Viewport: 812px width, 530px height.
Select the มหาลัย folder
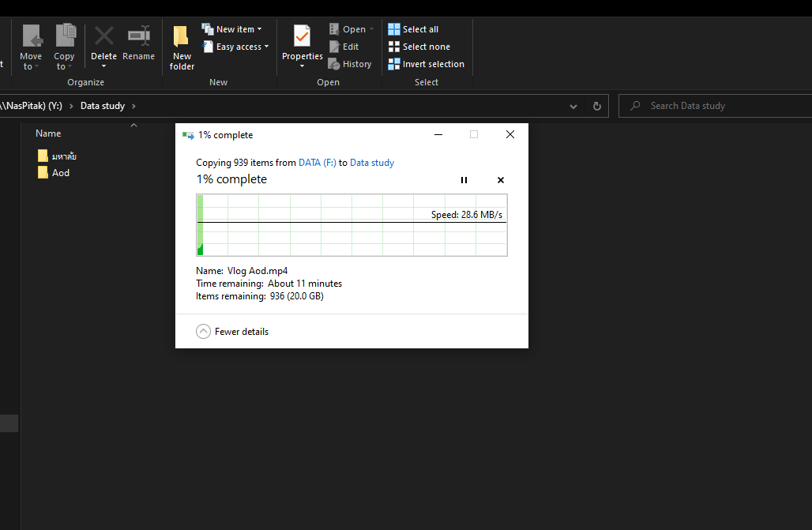[x=57, y=156]
